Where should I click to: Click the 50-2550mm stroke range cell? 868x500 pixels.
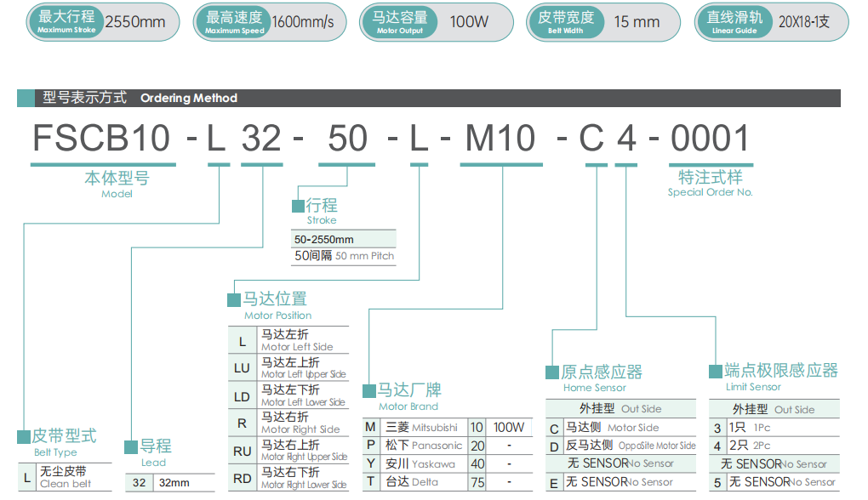coord(343,239)
